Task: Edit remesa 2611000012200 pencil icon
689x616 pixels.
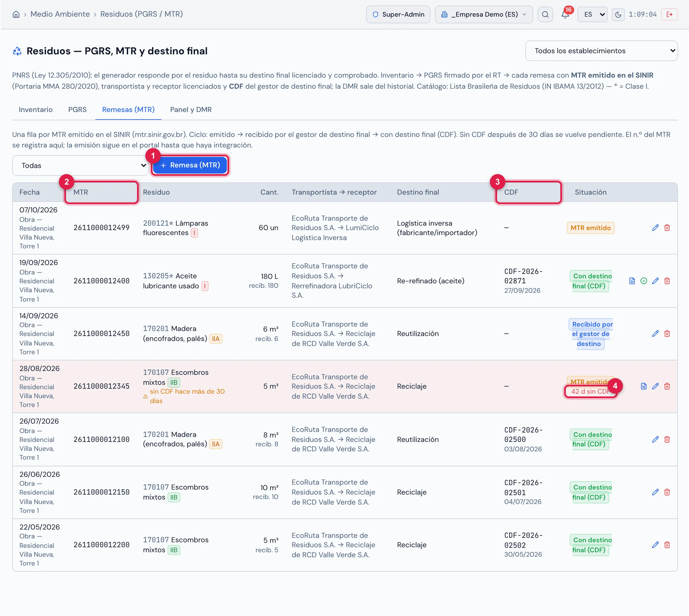Action: click(x=655, y=545)
